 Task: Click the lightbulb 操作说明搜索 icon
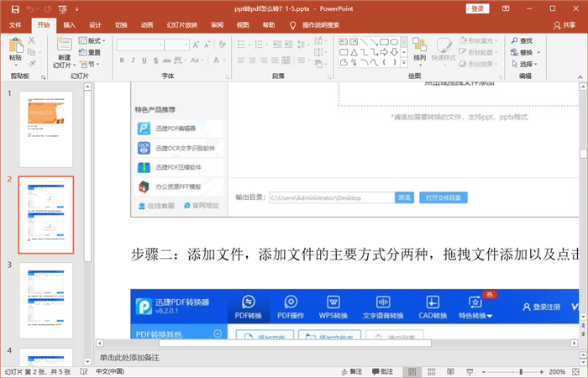(x=292, y=25)
